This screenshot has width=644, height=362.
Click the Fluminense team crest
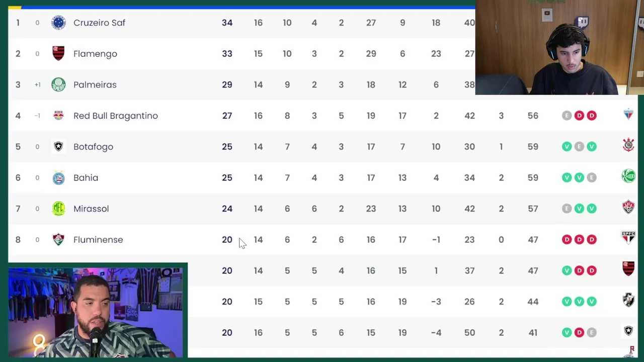click(58, 239)
